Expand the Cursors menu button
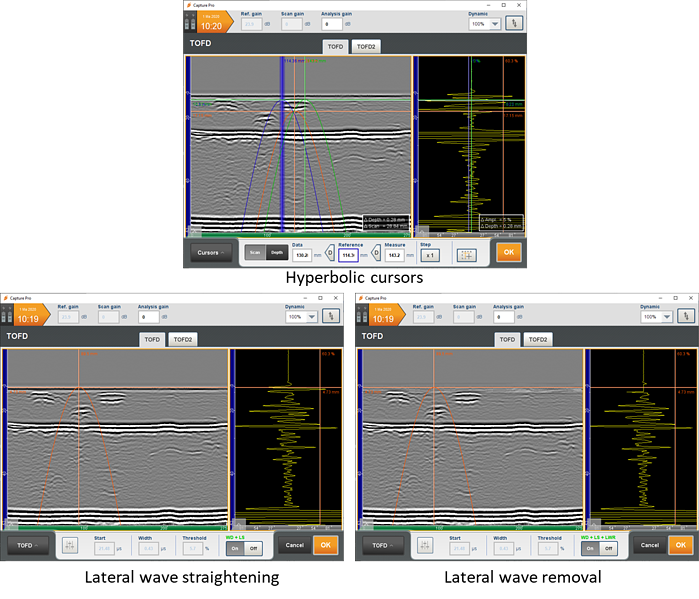Image resolution: width=699 pixels, height=599 pixels. [x=211, y=253]
